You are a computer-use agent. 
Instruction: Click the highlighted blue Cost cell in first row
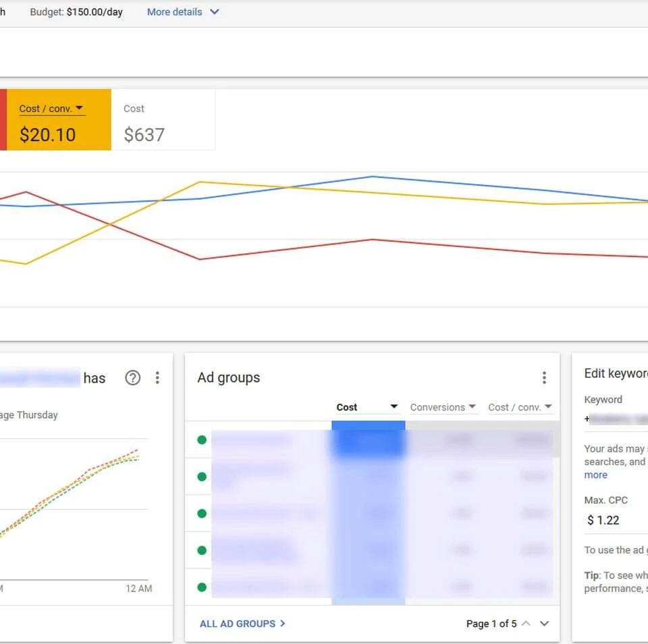[x=369, y=439]
